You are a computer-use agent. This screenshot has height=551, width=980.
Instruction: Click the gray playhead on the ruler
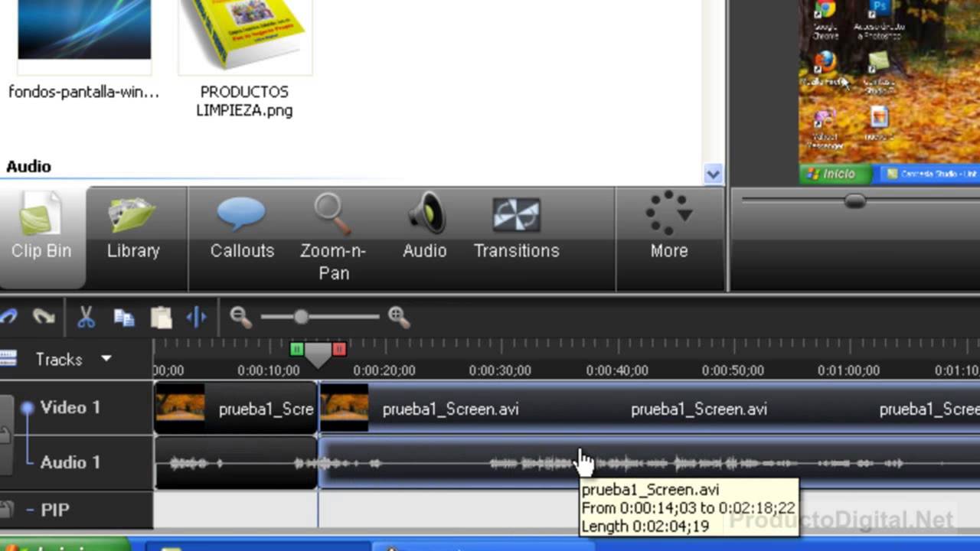[x=318, y=354]
